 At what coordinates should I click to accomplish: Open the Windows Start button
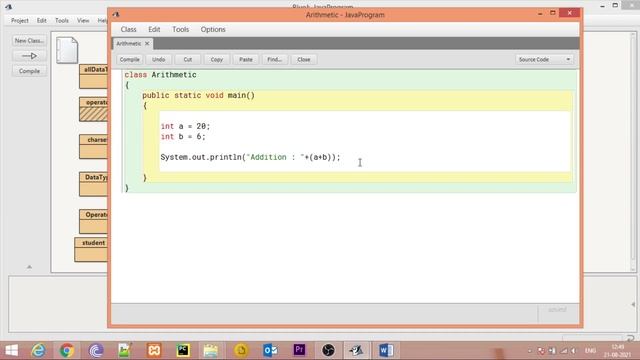(x=11, y=350)
